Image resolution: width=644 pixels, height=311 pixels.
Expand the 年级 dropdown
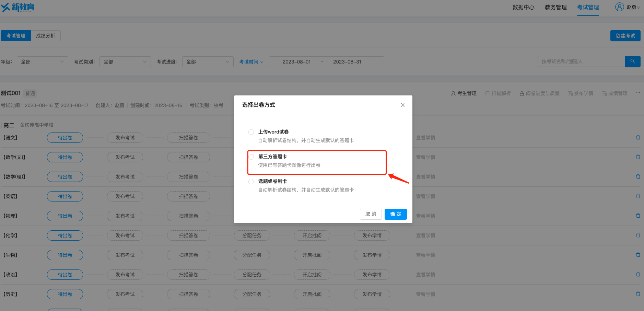pos(43,62)
